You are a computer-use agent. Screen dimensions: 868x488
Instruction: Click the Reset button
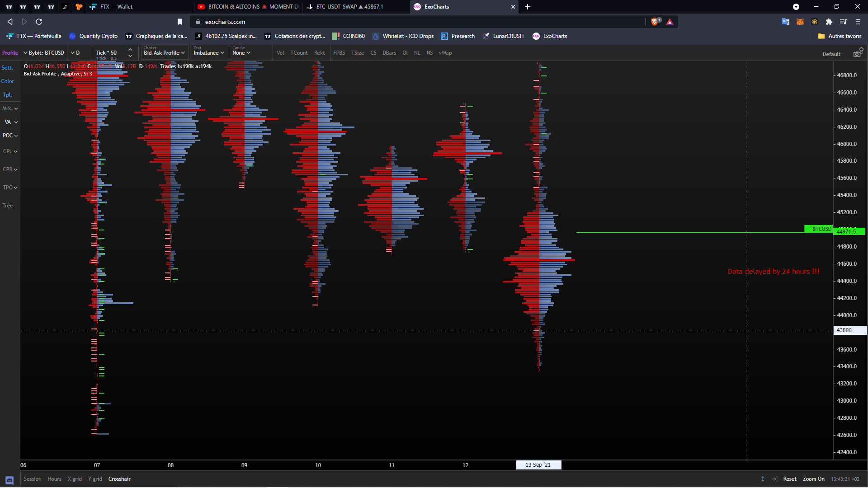(x=790, y=479)
